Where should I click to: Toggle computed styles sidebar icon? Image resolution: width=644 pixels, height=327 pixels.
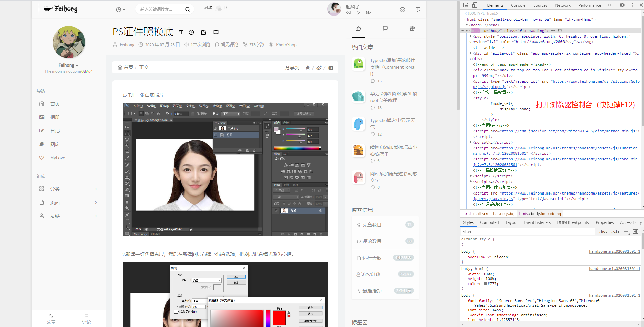pos(636,231)
